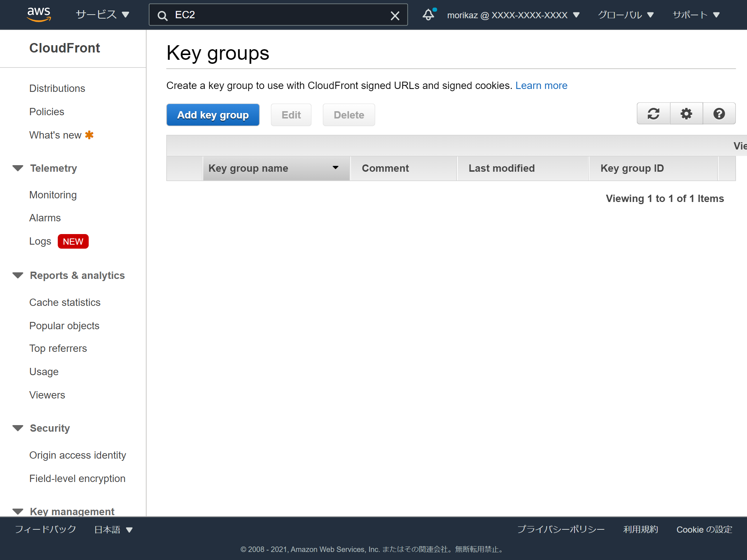Open the グローバル region selector

[x=625, y=15]
